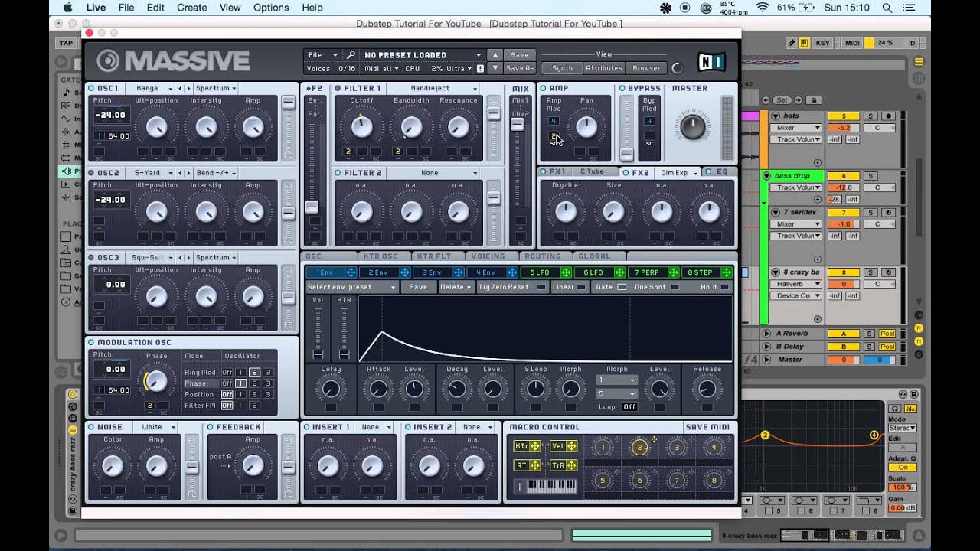The height and width of the screenshot is (551, 980).
Task: Toggle the Trg Zero Reset checkbox
Action: click(541, 287)
